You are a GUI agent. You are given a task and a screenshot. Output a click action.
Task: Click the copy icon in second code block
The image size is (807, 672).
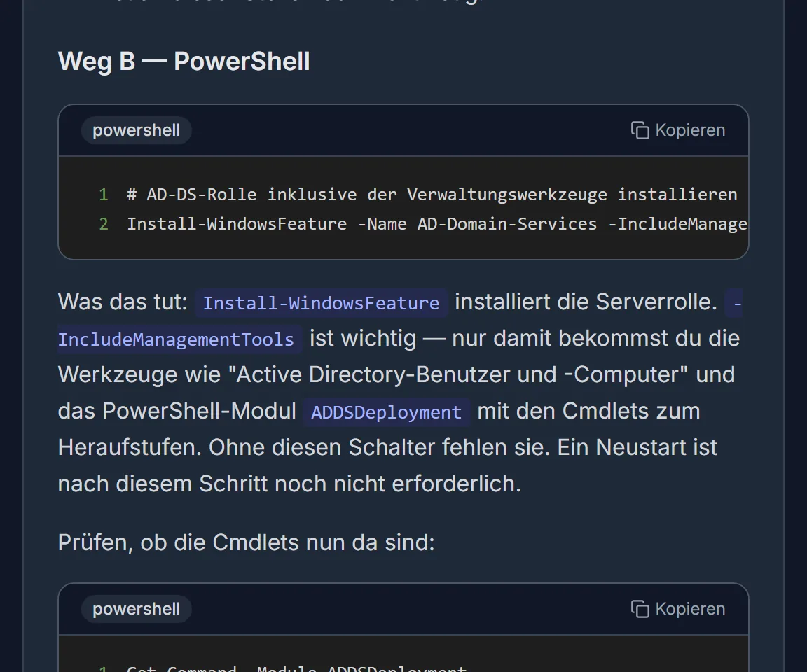pos(640,609)
